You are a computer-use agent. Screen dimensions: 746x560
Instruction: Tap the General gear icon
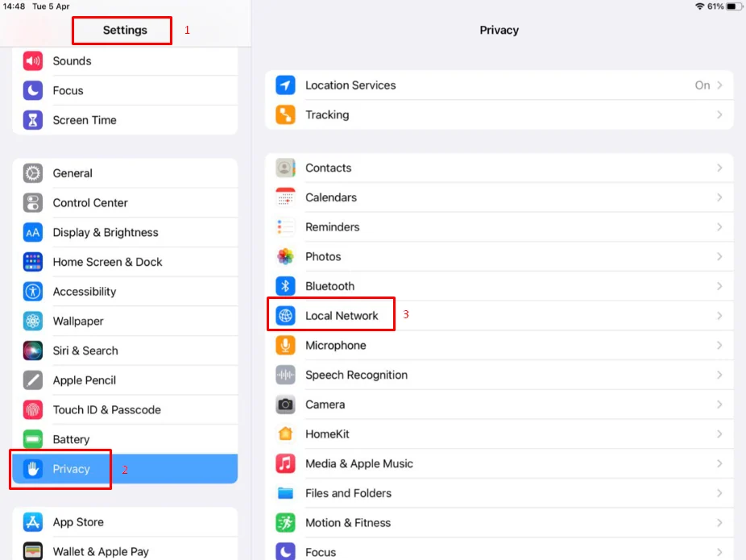[33, 173]
